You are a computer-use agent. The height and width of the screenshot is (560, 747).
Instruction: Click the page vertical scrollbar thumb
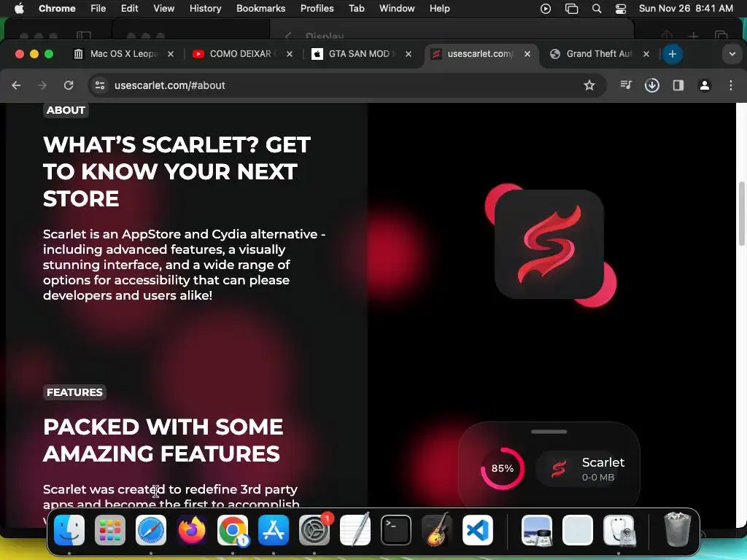[x=741, y=214]
